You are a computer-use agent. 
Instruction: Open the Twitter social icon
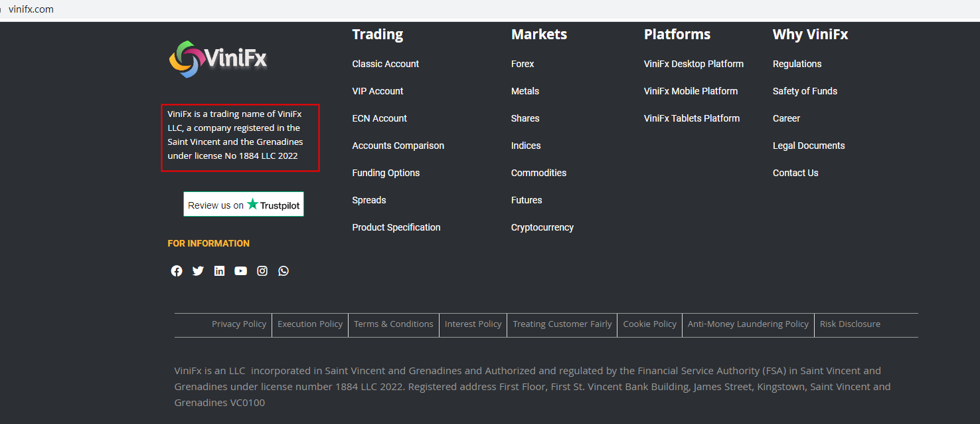(198, 271)
